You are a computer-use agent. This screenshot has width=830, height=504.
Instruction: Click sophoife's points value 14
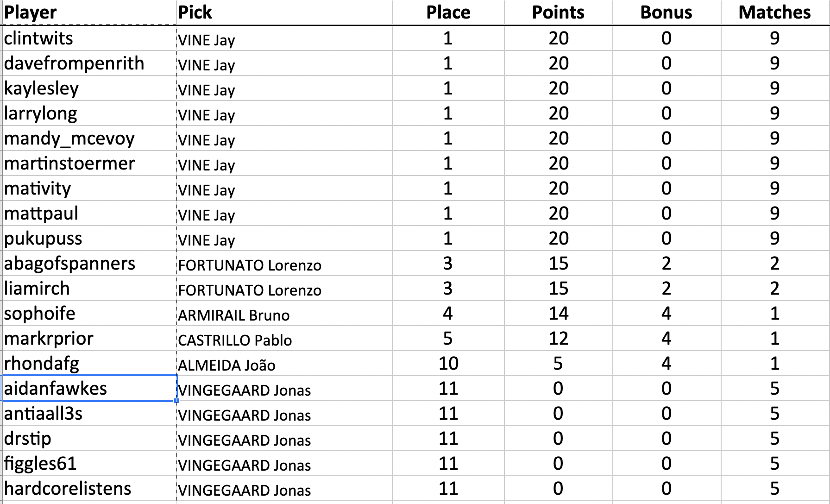pyautogui.click(x=558, y=313)
